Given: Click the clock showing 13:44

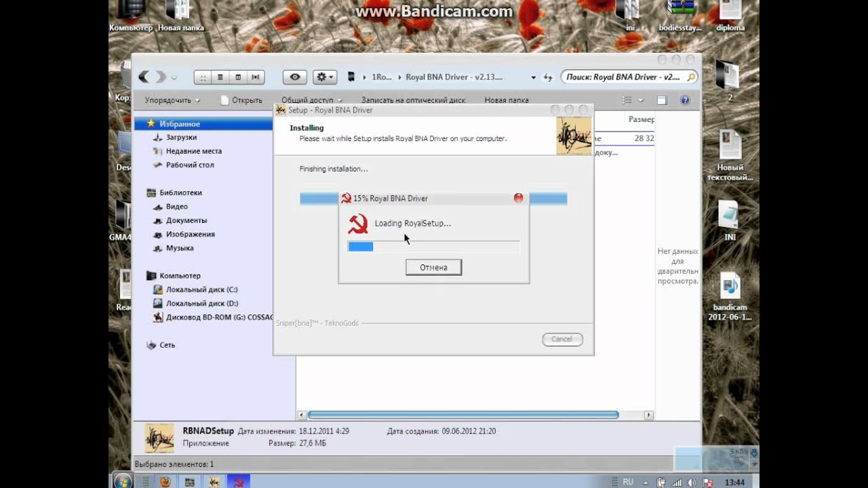Looking at the screenshot, I should pyautogui.click(x=734, y=483).
